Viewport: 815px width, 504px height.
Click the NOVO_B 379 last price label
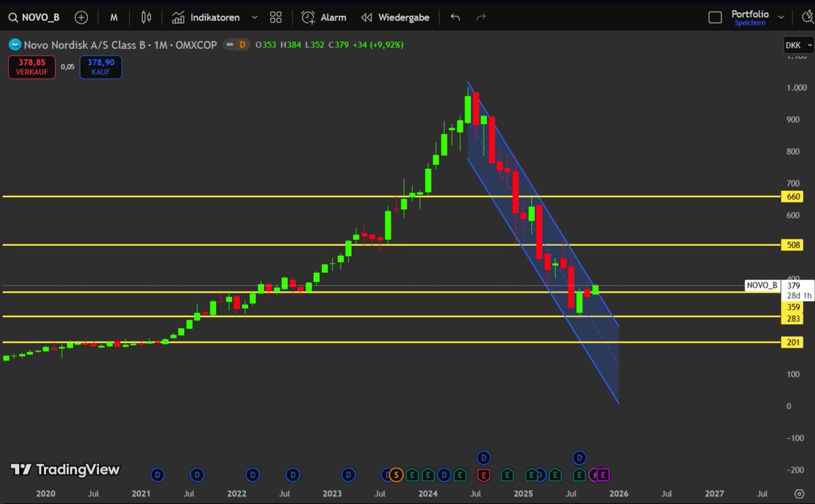coord(779,285)
